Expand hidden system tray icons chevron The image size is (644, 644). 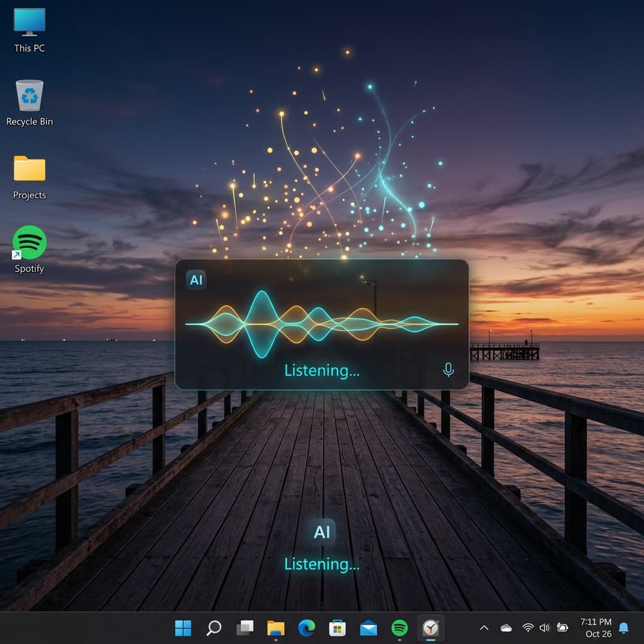[x=484, y=628]
